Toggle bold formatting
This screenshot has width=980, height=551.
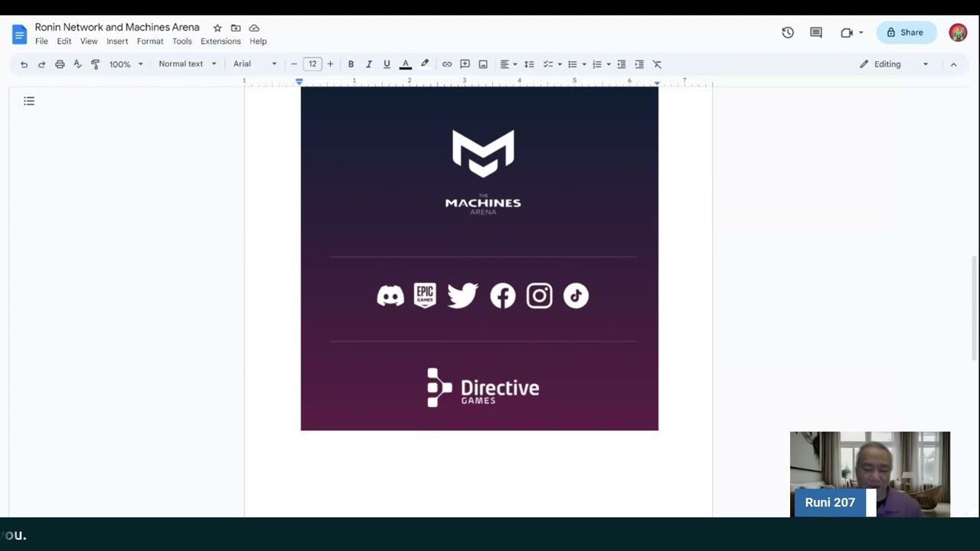pos(351,64)
